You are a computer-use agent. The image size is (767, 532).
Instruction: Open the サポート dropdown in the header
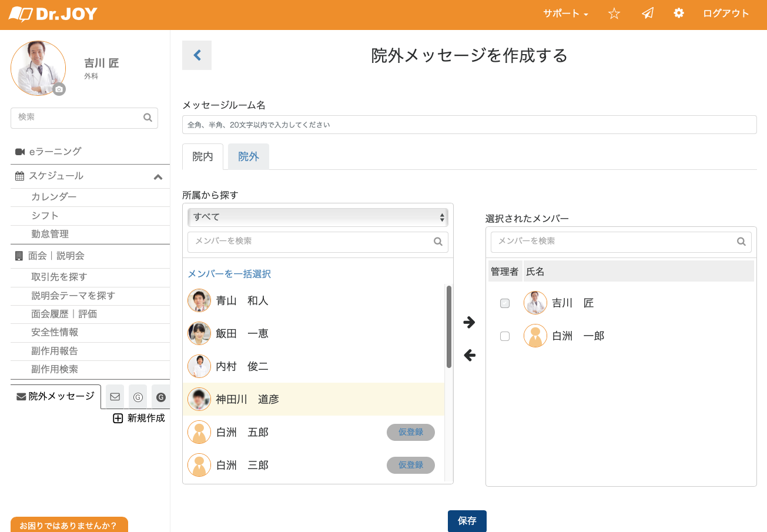click(565, 13)
